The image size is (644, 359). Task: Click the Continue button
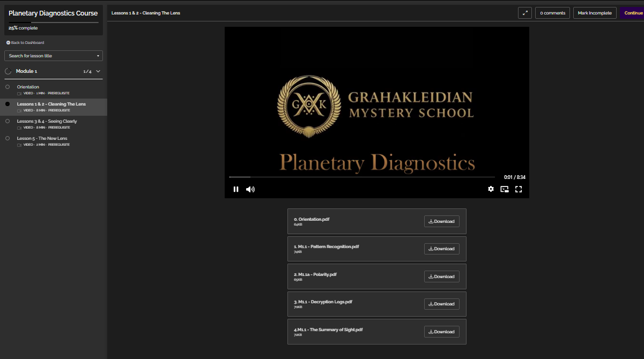[x=633, y=13]
